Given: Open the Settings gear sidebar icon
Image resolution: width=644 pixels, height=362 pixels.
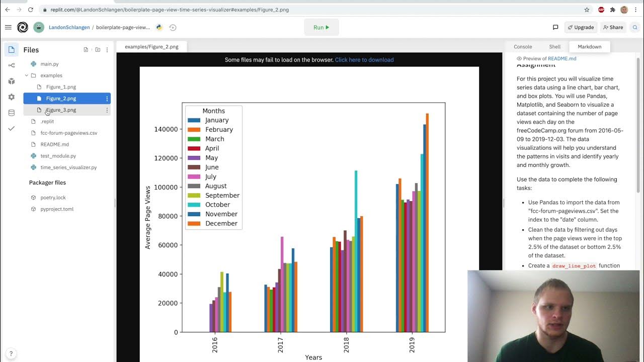Looking at the screenshot, I should pos(12,97).
